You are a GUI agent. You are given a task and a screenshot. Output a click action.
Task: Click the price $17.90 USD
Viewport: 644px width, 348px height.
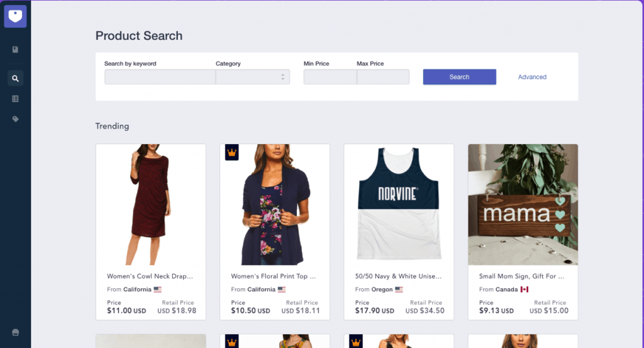375,311
